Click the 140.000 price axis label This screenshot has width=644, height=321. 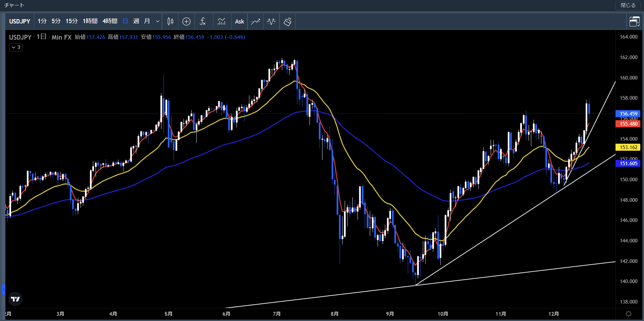pyautogui.click(x=629, y=281)
